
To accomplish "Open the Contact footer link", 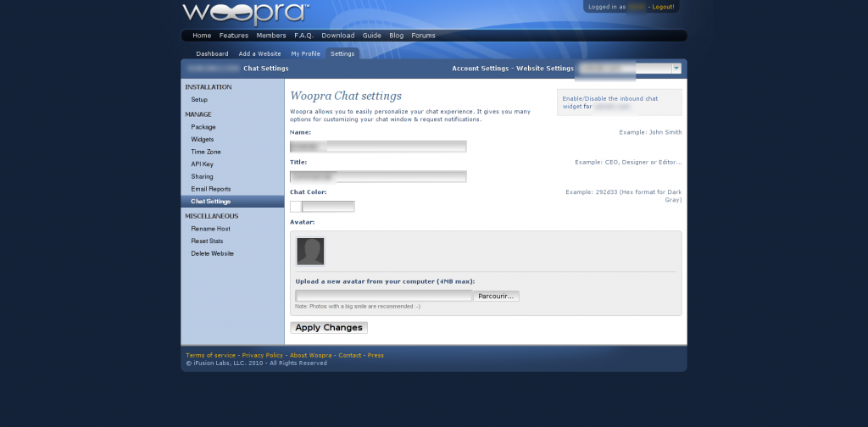I will click(350, 355).
